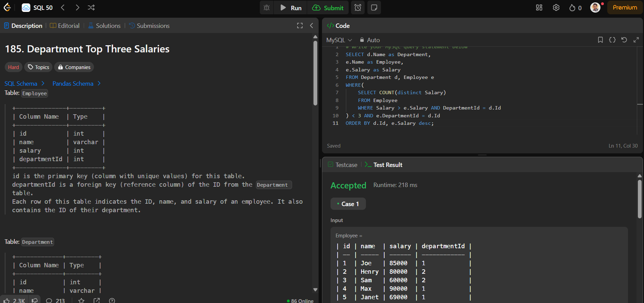
Task: Reset code to default with undo icon
Action: [624, 40]
